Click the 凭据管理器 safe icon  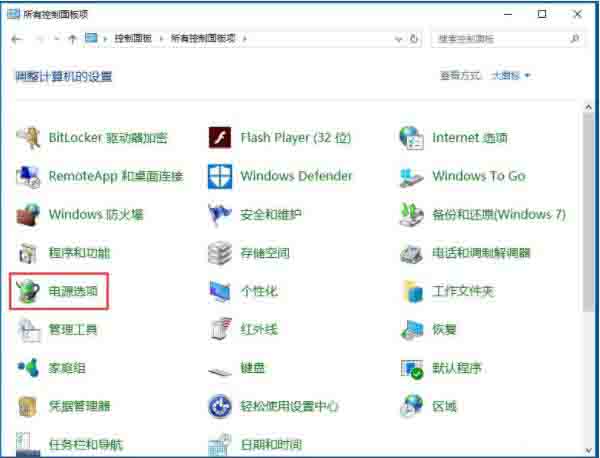click(28, 406)
